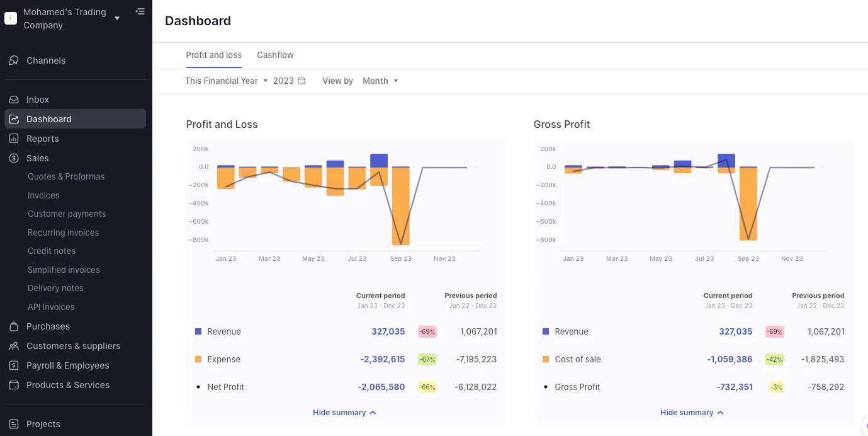
Task: Click the Purchases bag icon
Action: (x=13, y=326)
